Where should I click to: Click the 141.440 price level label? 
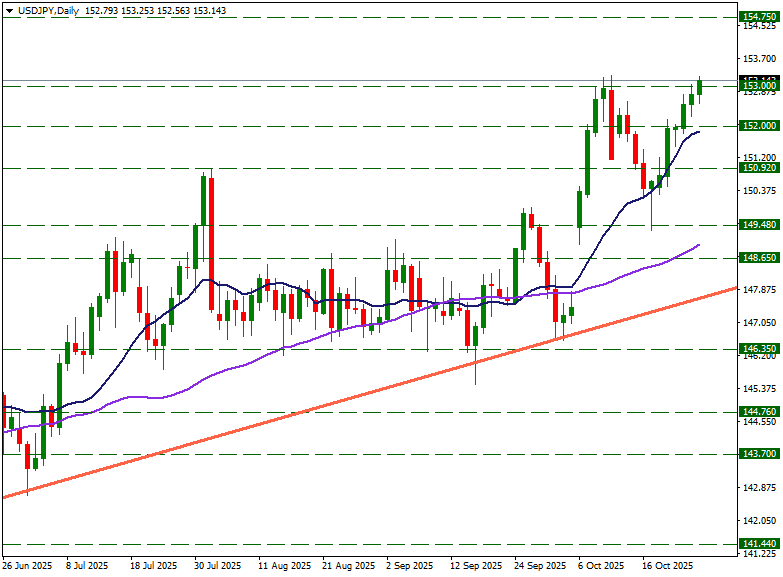759,543
